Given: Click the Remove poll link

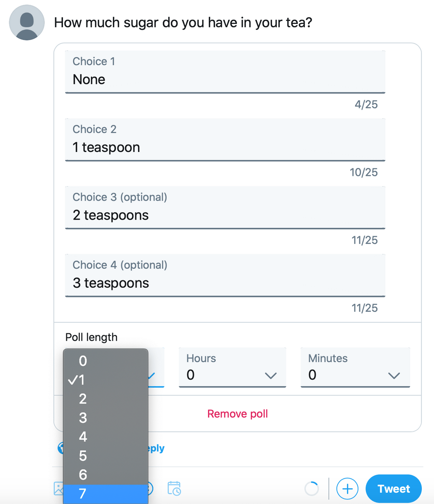Looking at the screenshot, I should click(x=237, y=413).
